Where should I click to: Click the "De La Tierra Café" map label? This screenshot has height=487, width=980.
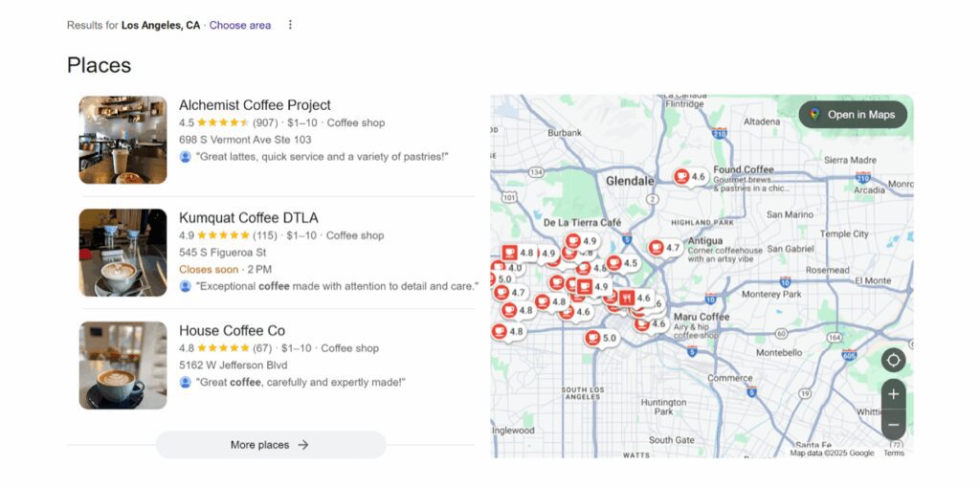(583, 223)
